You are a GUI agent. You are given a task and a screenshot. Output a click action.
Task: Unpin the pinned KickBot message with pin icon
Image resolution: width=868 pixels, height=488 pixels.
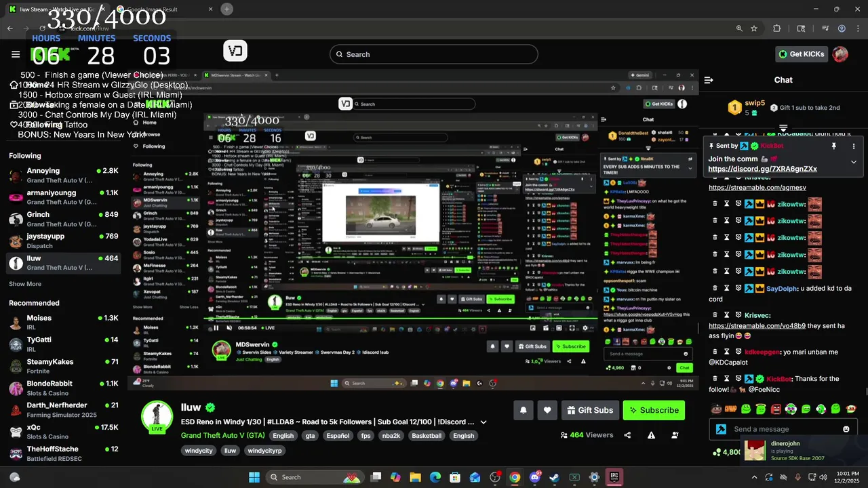(834, 146)
